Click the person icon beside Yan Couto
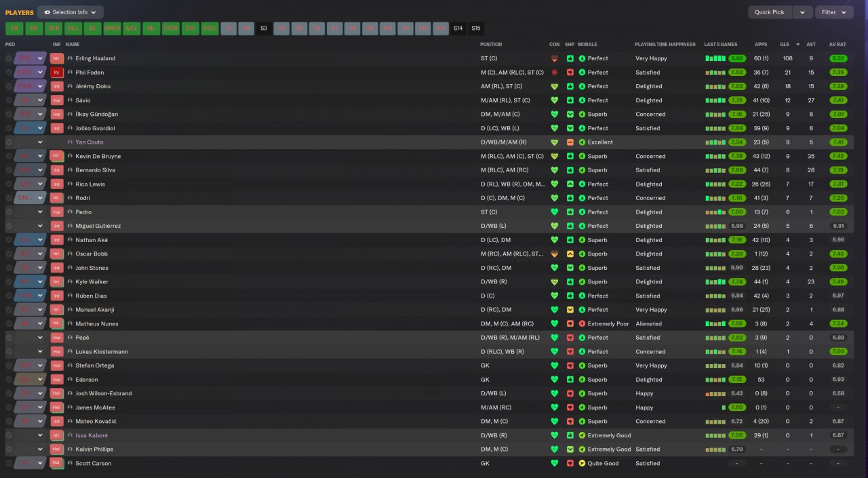Screen dimensions: 868x478 [70, 142]
